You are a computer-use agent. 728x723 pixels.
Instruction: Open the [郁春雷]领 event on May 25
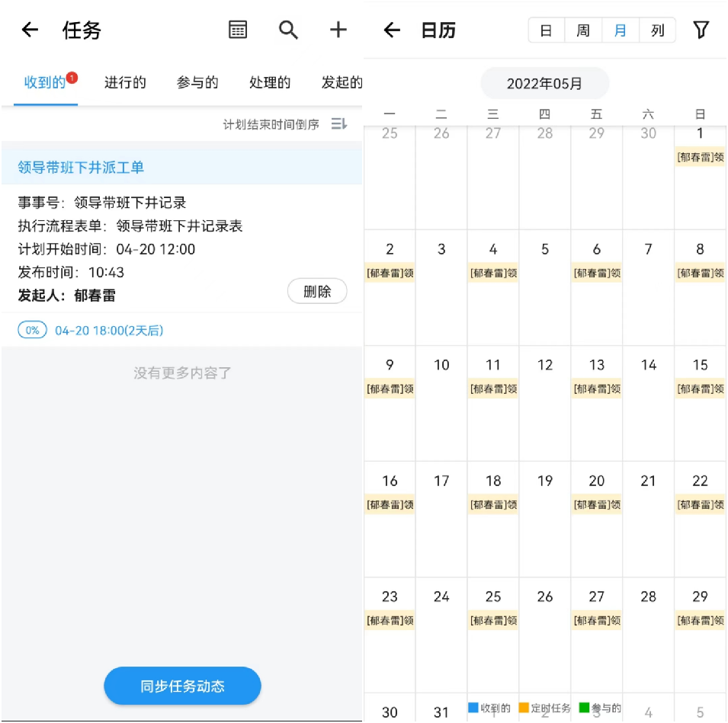click(493, 620)
